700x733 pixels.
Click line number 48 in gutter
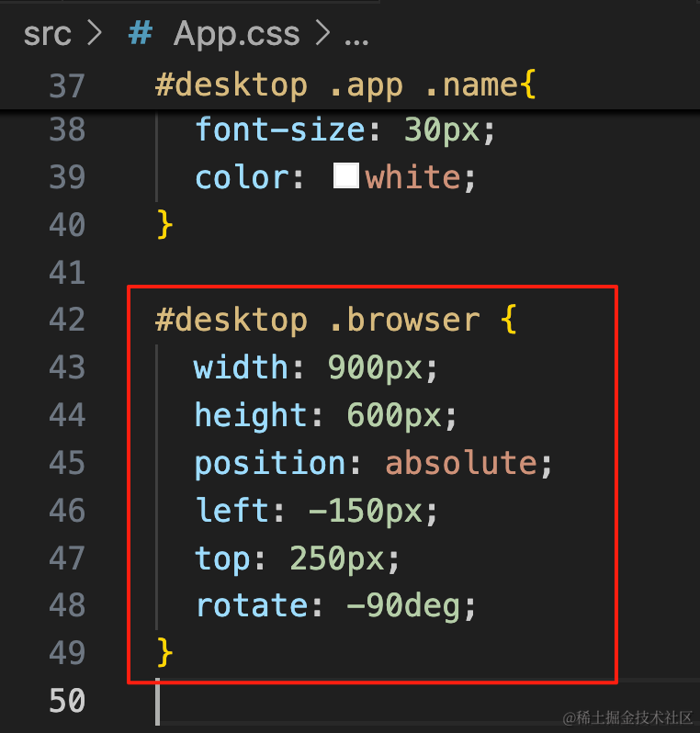click(67, 605)
